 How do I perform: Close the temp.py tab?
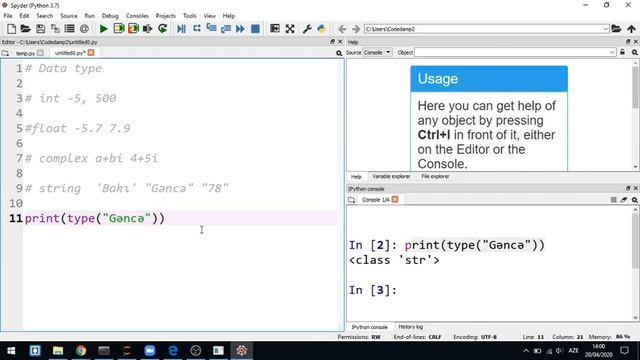40,53
